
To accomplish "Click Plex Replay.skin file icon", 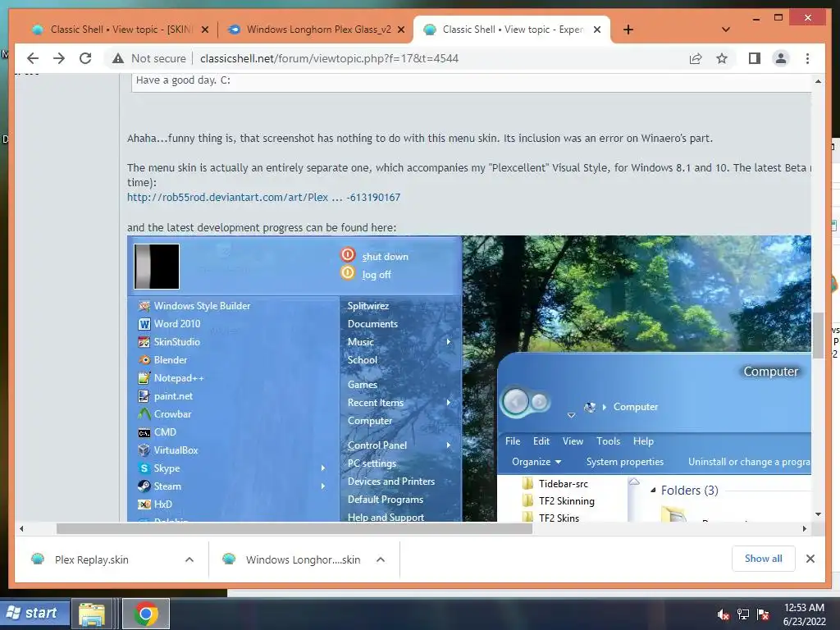I will (38, 559).
